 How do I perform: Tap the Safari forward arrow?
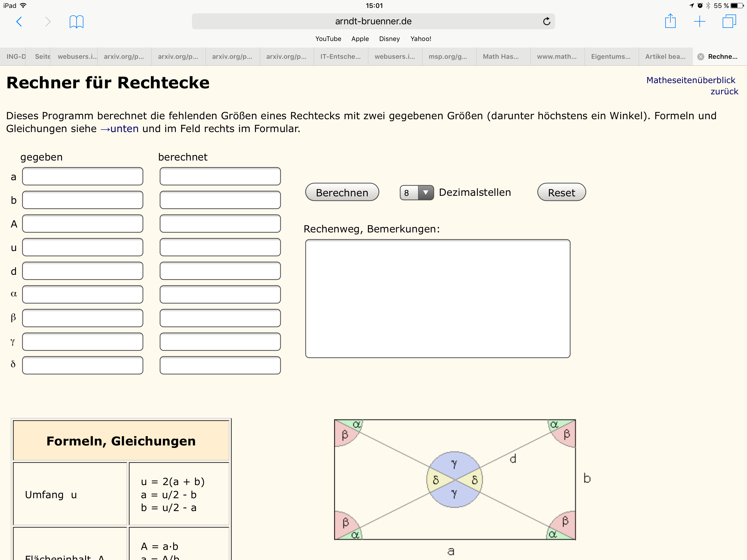click(x=48, y=22)
